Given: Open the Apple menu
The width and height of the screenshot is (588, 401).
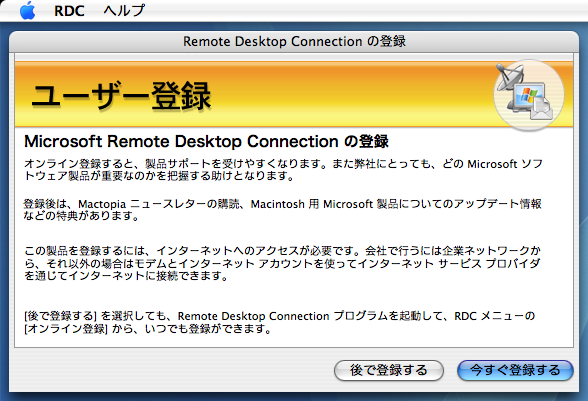Looking at the screenshot, I should tap(27, 10).
